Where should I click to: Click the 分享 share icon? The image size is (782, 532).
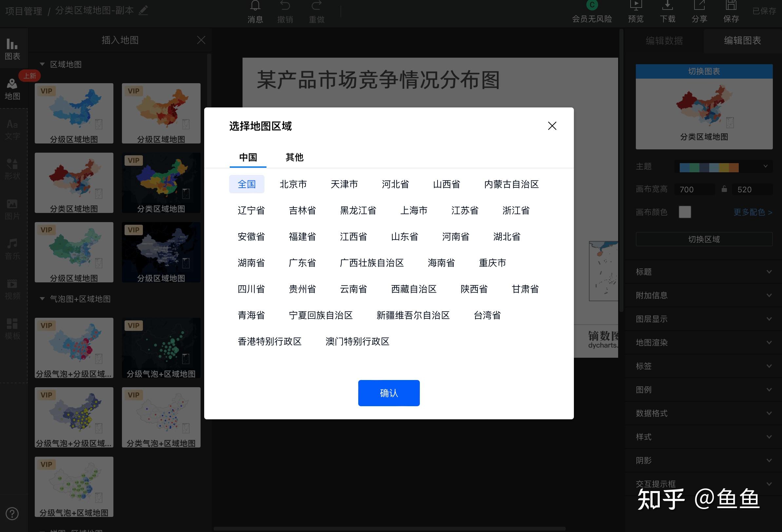699,5
